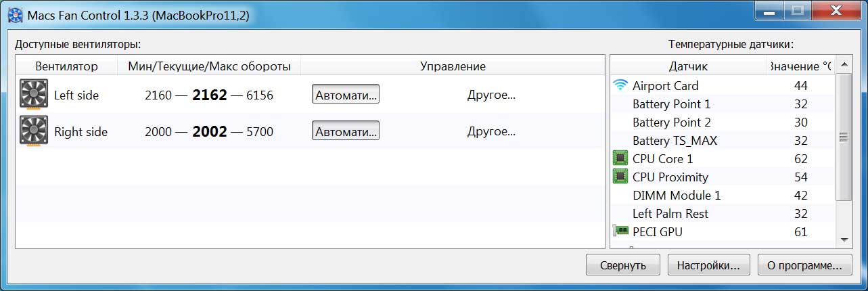Open Настройки... settings
Image resolution: width=868 pixels, height=291 pixels.
[709, 265]
